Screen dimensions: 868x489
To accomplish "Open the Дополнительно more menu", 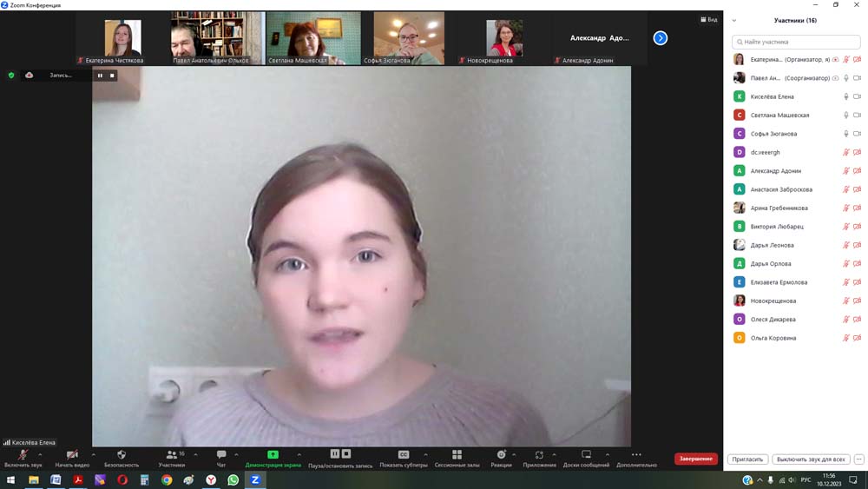I will pyautogui.click(x=636, y=454).
